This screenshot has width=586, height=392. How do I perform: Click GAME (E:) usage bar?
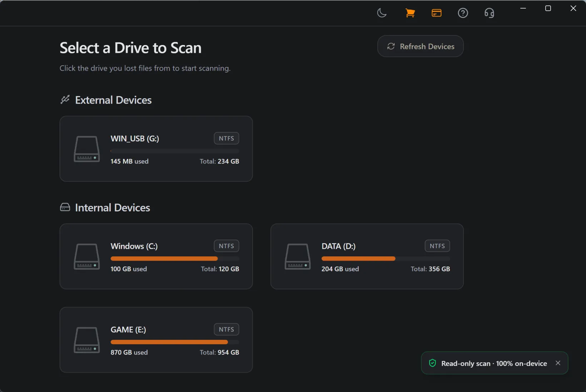[175, 342]
